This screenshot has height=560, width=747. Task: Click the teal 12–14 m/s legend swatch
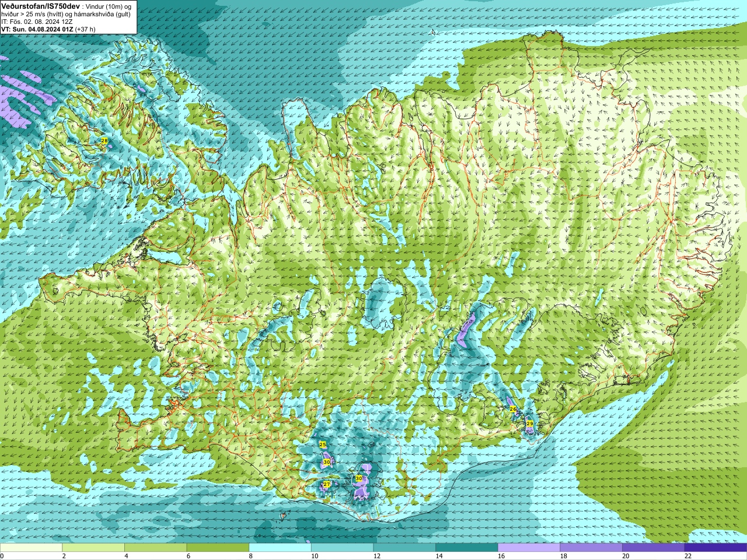(404, 548)
